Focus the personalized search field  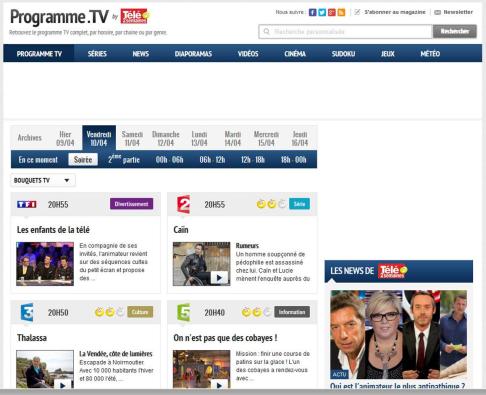coord(346,32)
